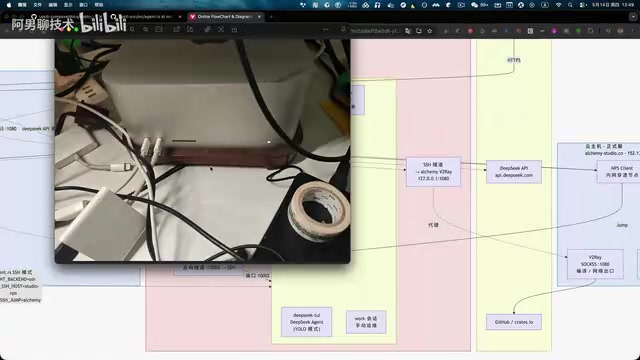Open the 文件 menu in the menu bar
640x360 pixels.
pyautogui.click(x=37, y=5)
